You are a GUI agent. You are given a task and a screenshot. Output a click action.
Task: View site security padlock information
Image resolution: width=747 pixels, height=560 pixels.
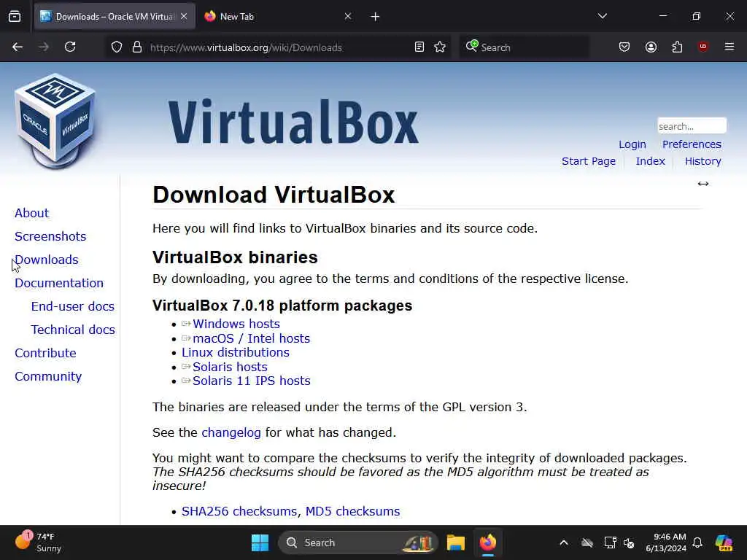coord(137,47)
